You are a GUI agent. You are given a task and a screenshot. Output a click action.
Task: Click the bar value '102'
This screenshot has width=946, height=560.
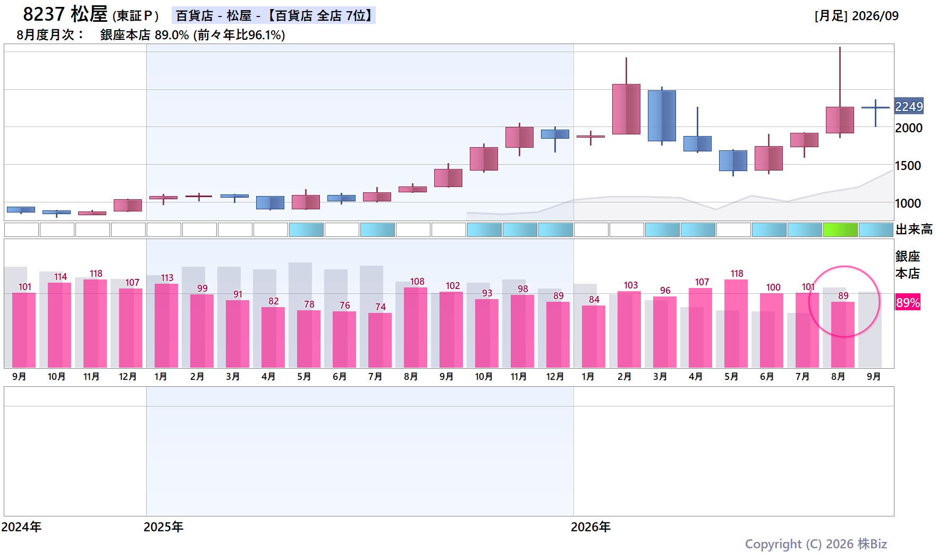(453, 286)
